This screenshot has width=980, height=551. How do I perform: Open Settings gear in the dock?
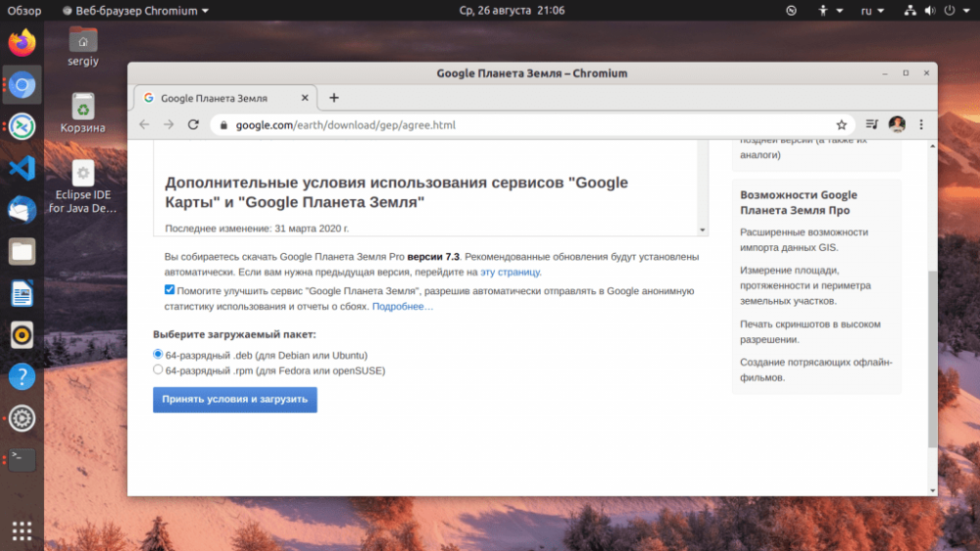pyautogui.click(x=22, y=419)
